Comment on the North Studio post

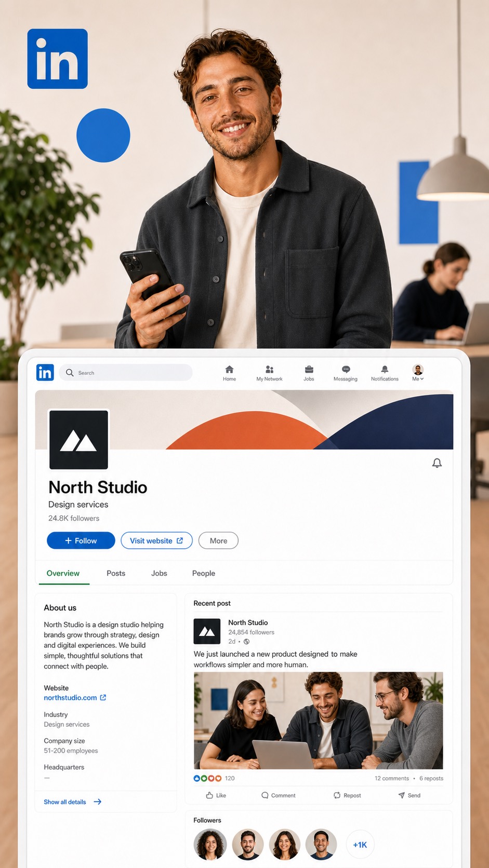click(x=279, y=795)
